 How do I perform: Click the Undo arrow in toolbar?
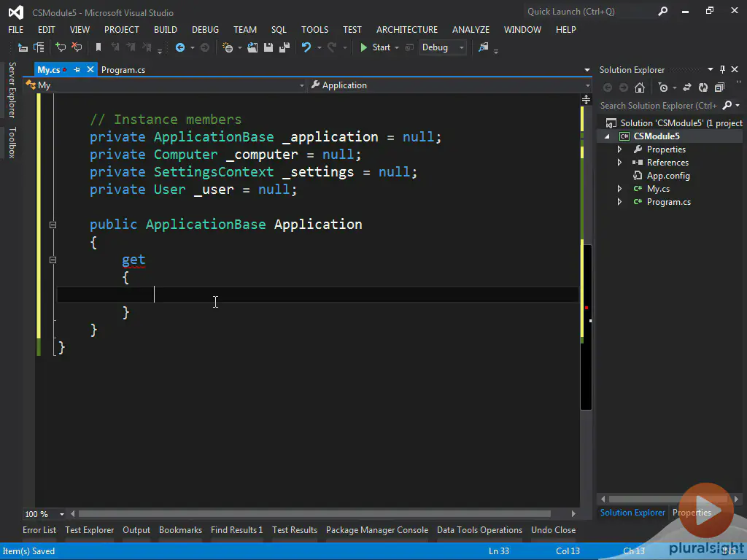tap(306, 47)
